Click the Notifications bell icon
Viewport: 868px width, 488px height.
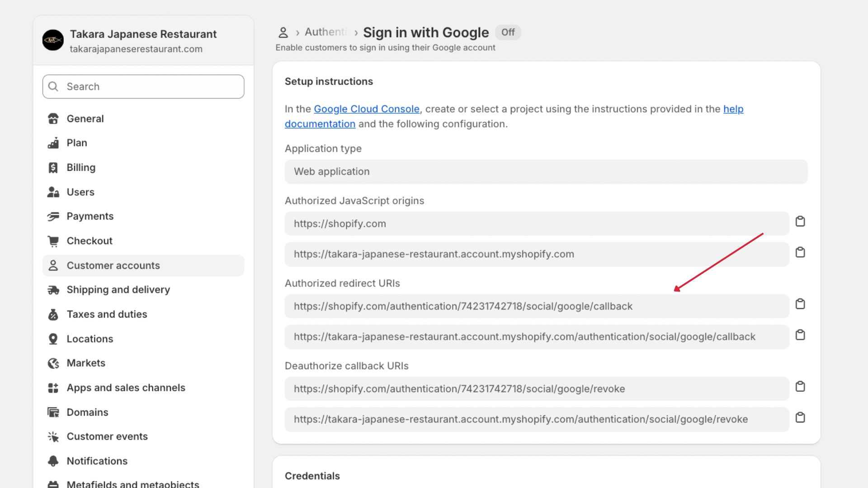point(53,461)
